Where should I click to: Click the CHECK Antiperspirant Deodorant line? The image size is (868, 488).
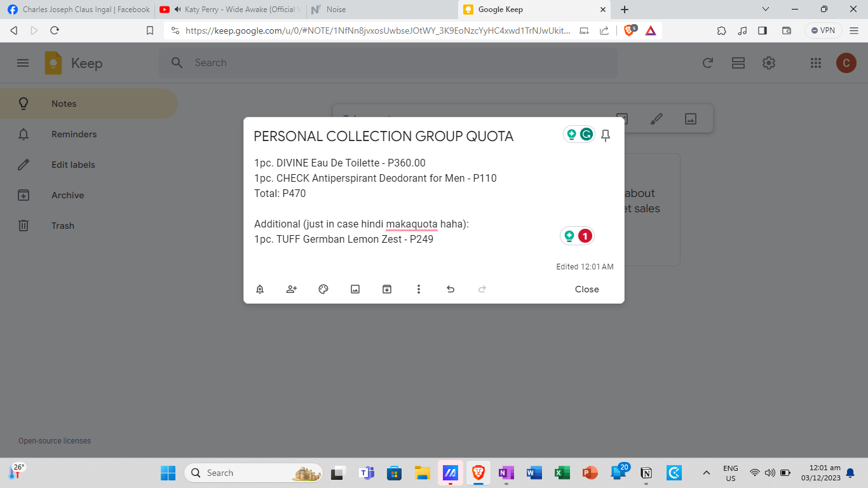pos(376,178)
